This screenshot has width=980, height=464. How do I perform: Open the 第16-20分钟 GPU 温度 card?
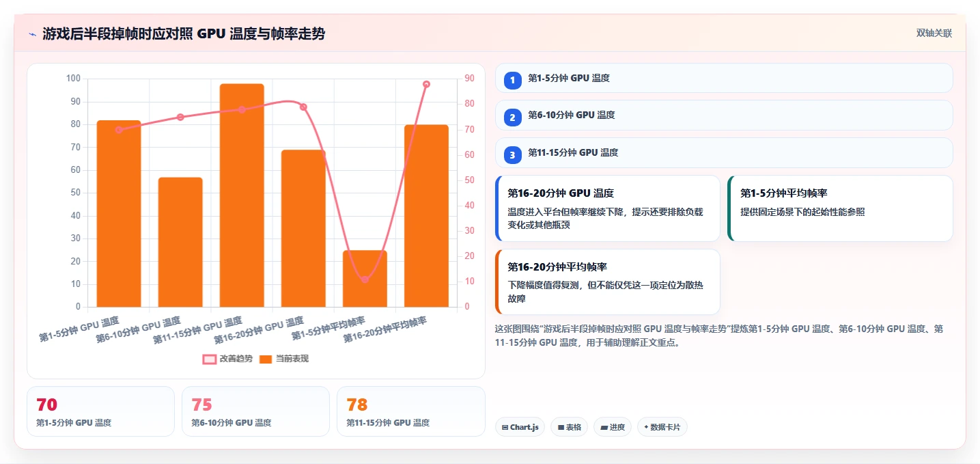click(x=608, y=208)
